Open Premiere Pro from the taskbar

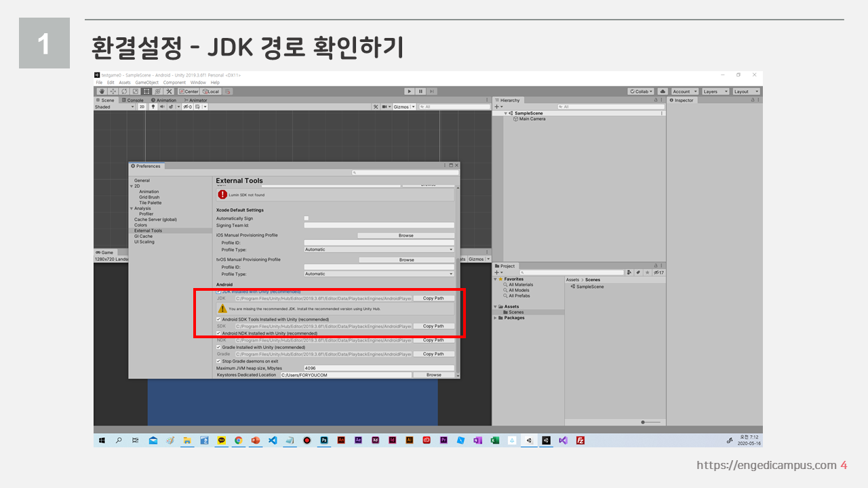(443, 440)
